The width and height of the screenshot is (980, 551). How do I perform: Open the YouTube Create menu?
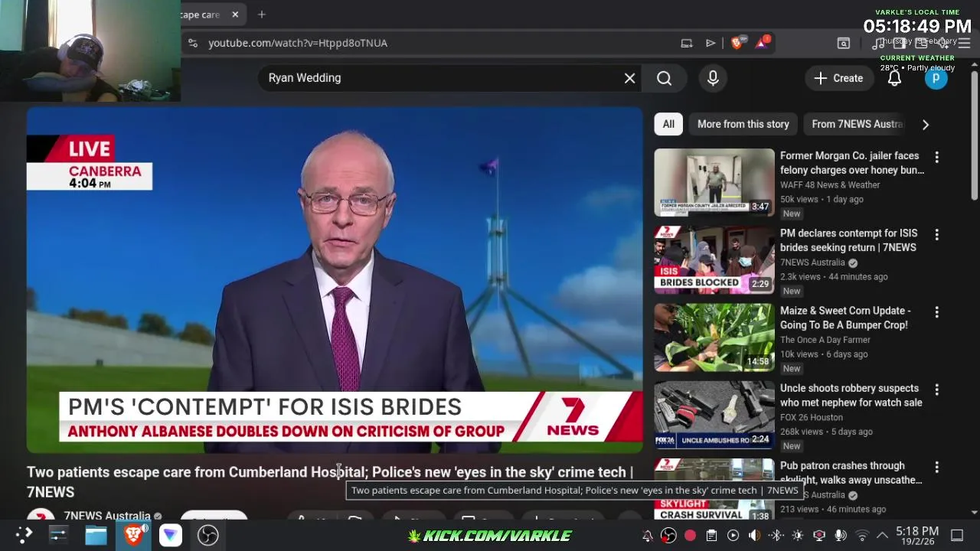coord(838,78)
